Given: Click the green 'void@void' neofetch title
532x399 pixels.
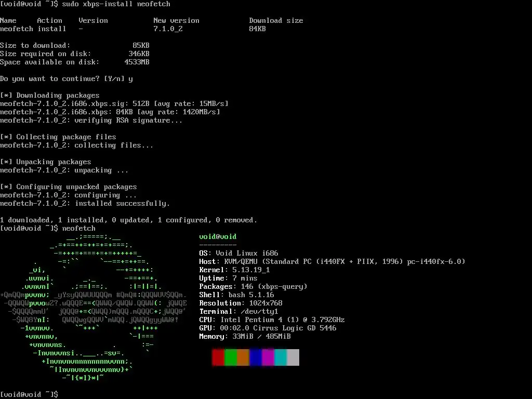Looking at the screenshot, I should tap(218, 236).
